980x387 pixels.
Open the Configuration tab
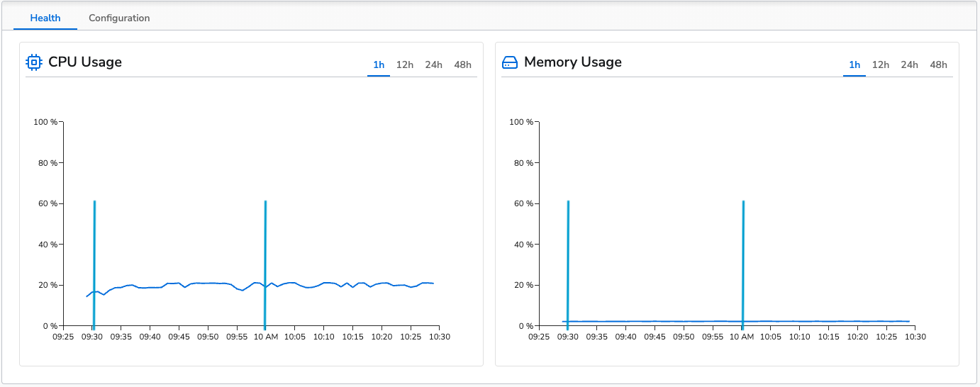point(119,18)
